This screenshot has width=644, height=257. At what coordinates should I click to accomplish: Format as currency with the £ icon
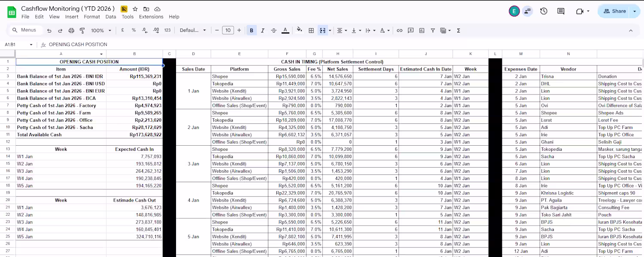123,31
